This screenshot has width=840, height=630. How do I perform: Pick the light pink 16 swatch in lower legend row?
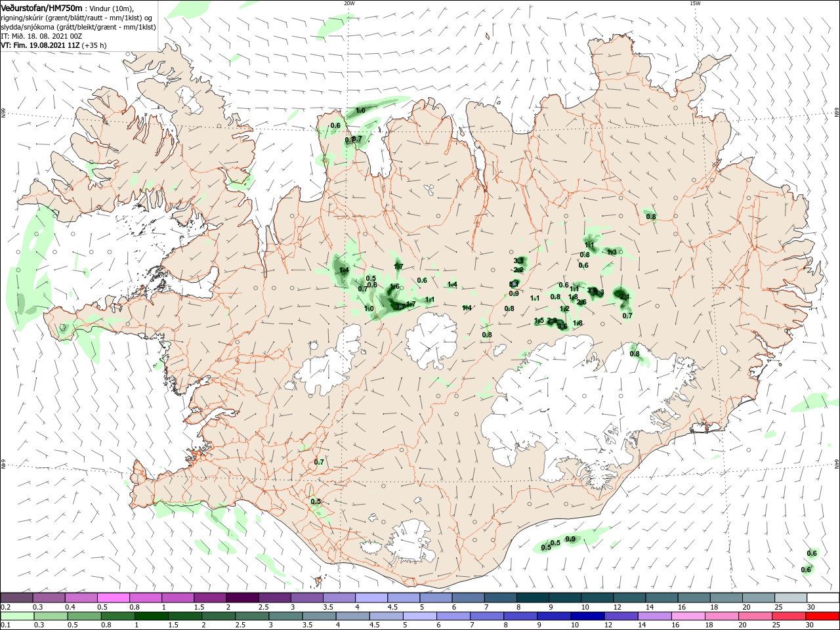click(x=688, y=616)
